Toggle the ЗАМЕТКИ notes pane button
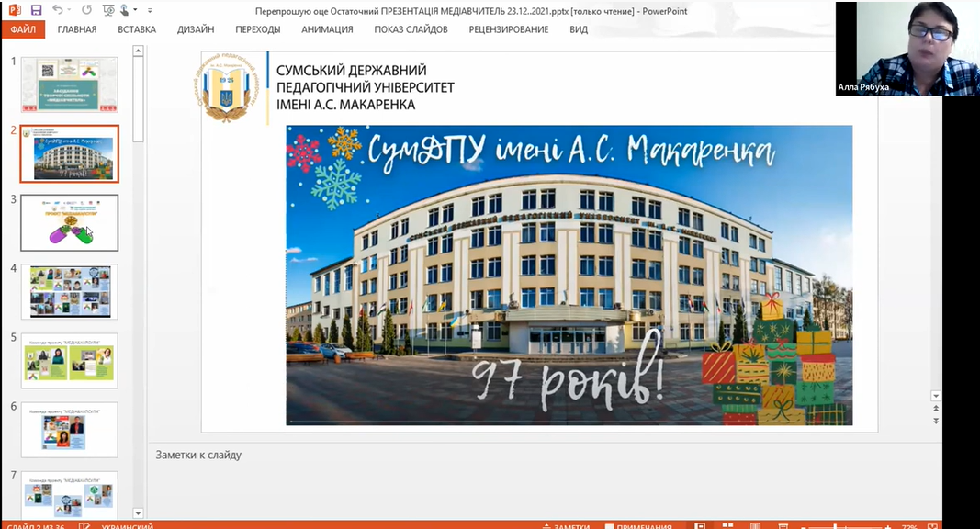Image resolution: width=980 pixels, height=529 pixels. 567,526
